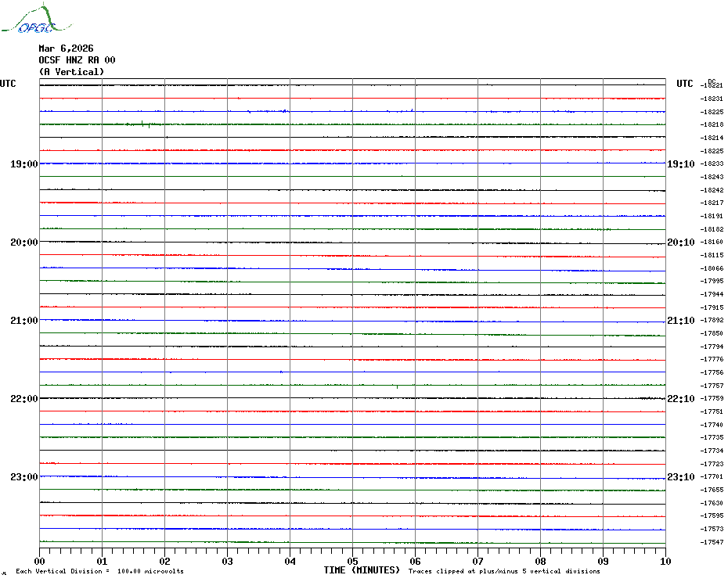Click the 21:10 time label

click(x=681, y=321)
